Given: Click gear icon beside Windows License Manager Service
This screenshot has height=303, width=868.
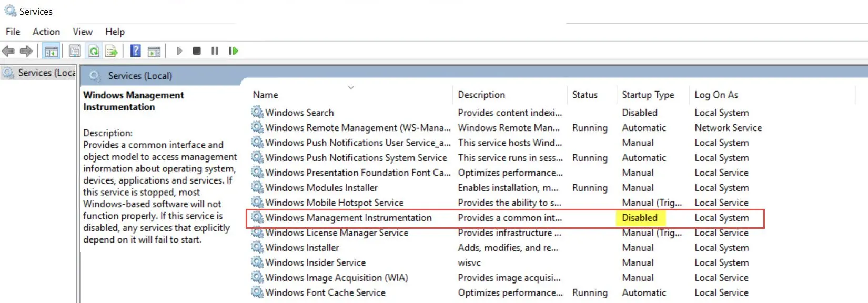Looking at the screenshot, I should [x=257, y=233].
